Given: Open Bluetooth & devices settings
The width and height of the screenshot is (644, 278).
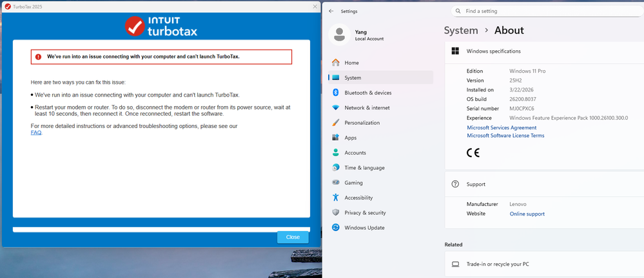Looking at the screenshot, I should [x=380, y=93].
